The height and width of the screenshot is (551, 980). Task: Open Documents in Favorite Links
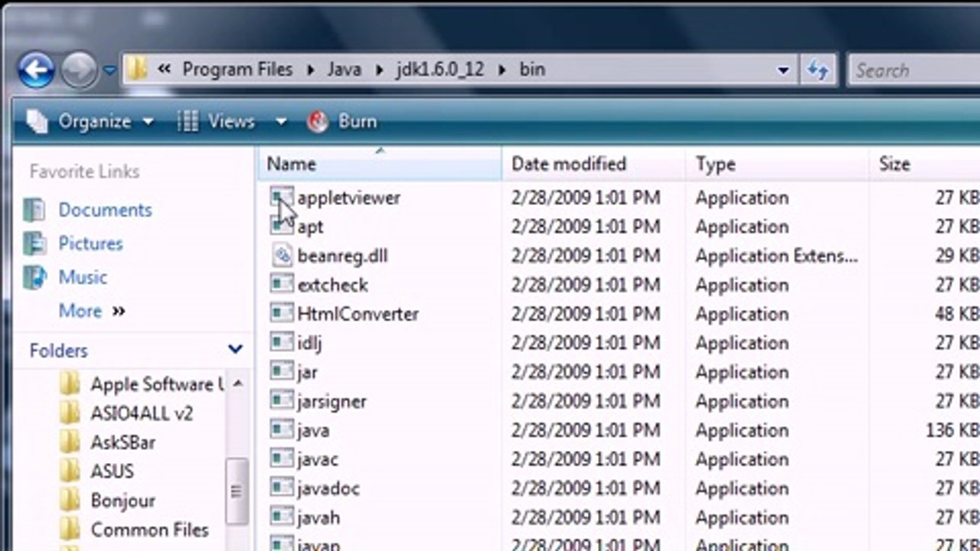point(105,210)
